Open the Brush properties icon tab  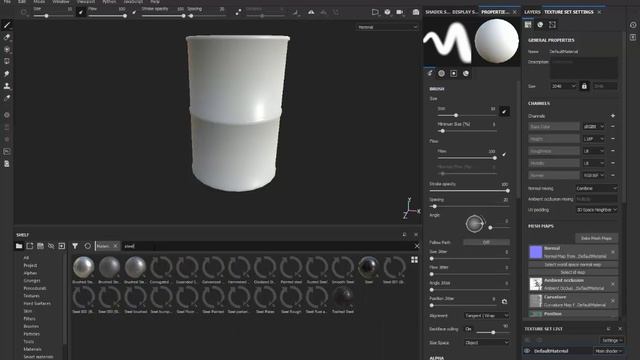[430, 73]
